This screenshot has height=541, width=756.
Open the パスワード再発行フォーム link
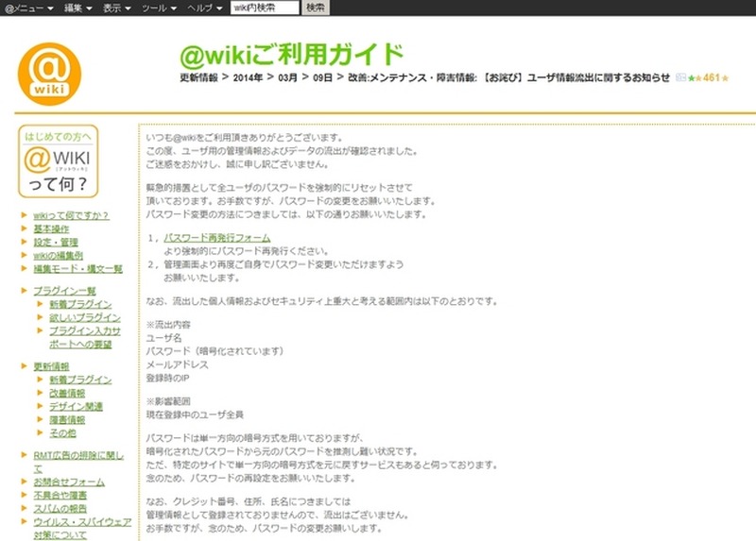coord(216,239)
